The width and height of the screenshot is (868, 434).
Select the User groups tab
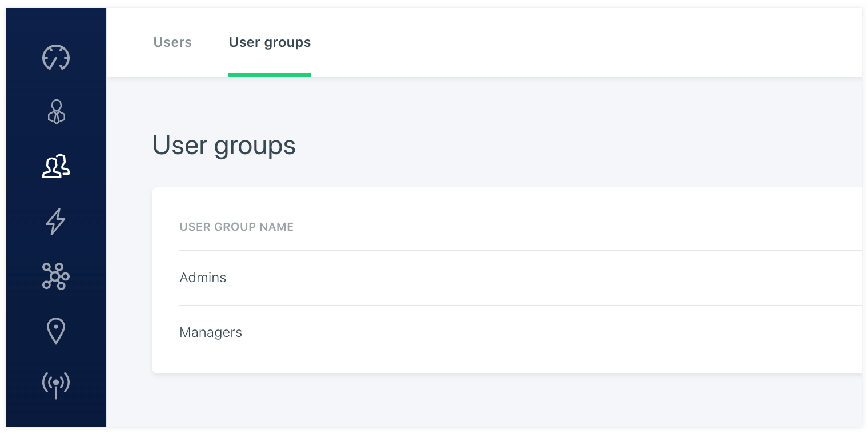point(270,42)
